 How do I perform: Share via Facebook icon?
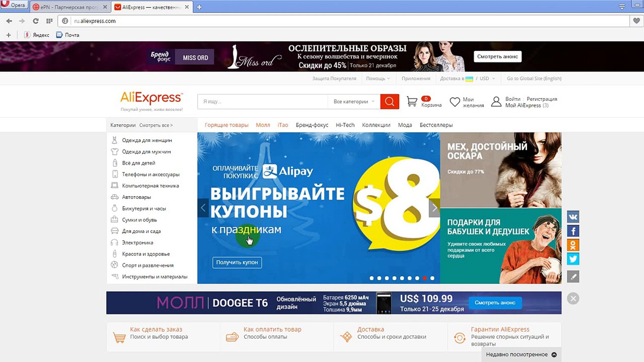coord(573,231)
